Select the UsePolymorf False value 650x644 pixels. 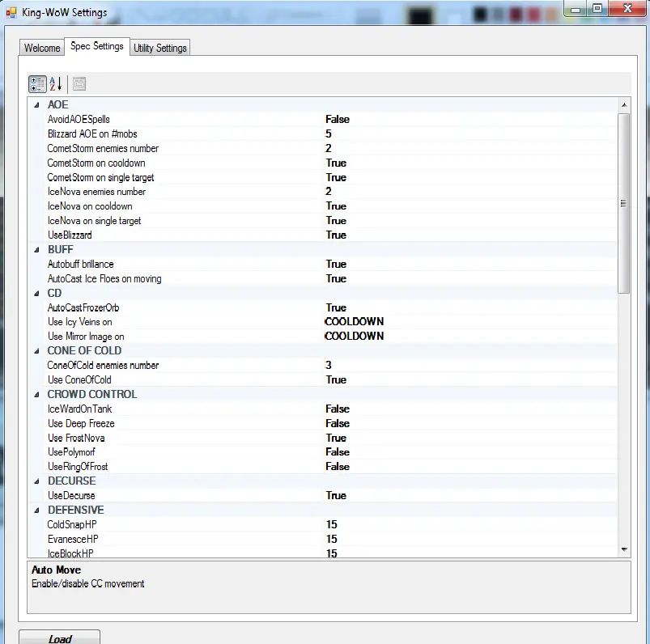click(x=469, y=452)
